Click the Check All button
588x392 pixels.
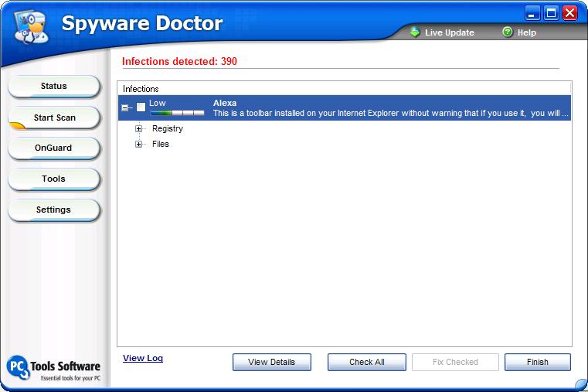point(367,362)
